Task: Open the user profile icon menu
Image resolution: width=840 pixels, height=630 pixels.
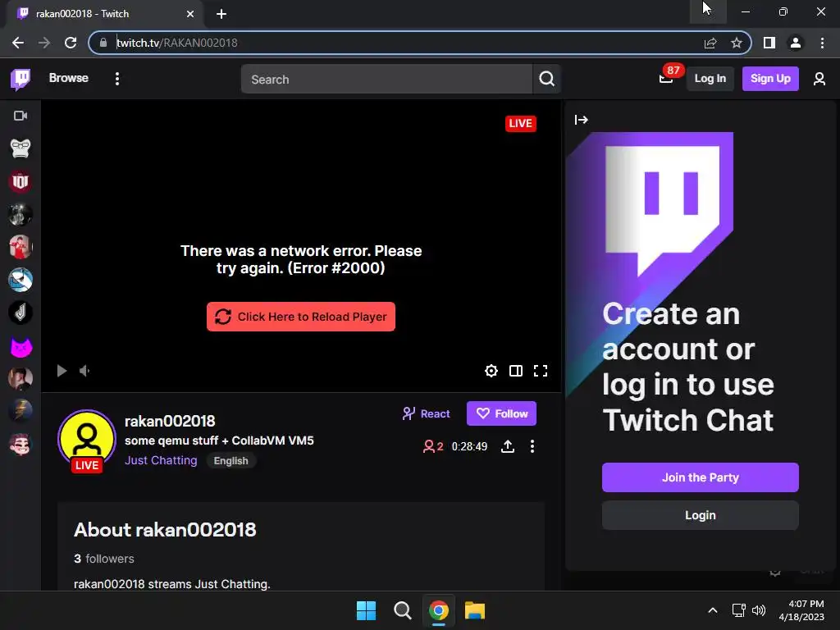Action: (819, 79)
